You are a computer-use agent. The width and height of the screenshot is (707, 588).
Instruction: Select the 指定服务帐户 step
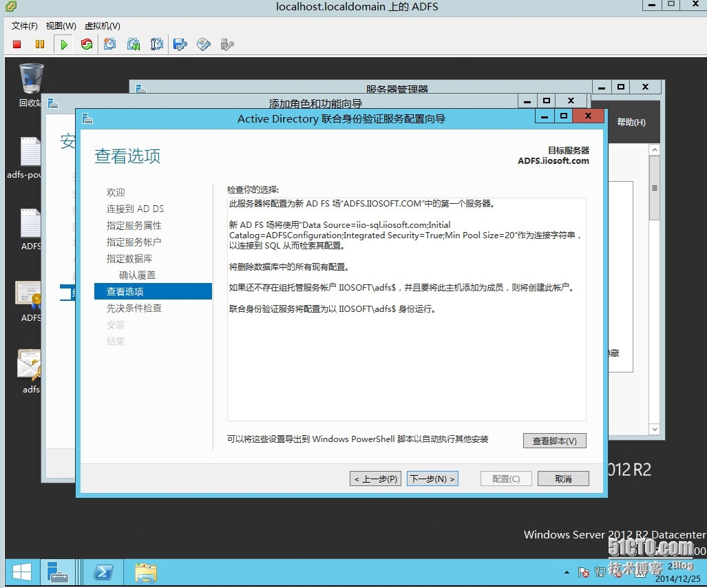point(134,242)
